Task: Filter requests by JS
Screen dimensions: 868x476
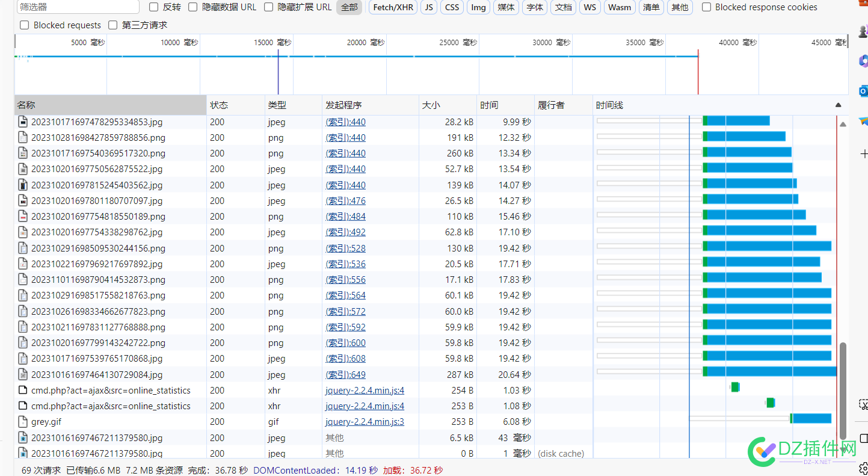Action: tap(428, 7)
